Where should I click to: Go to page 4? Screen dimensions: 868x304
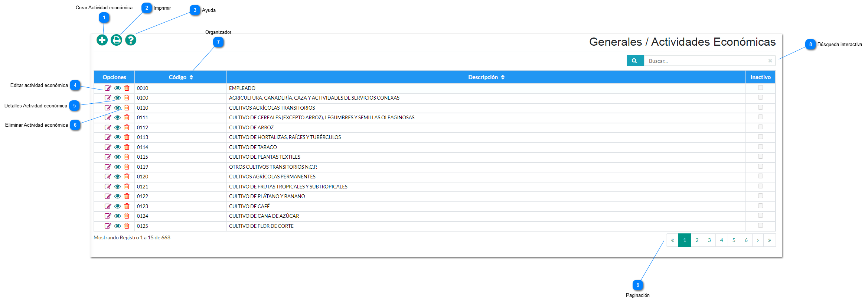click(x=721, y=240)
